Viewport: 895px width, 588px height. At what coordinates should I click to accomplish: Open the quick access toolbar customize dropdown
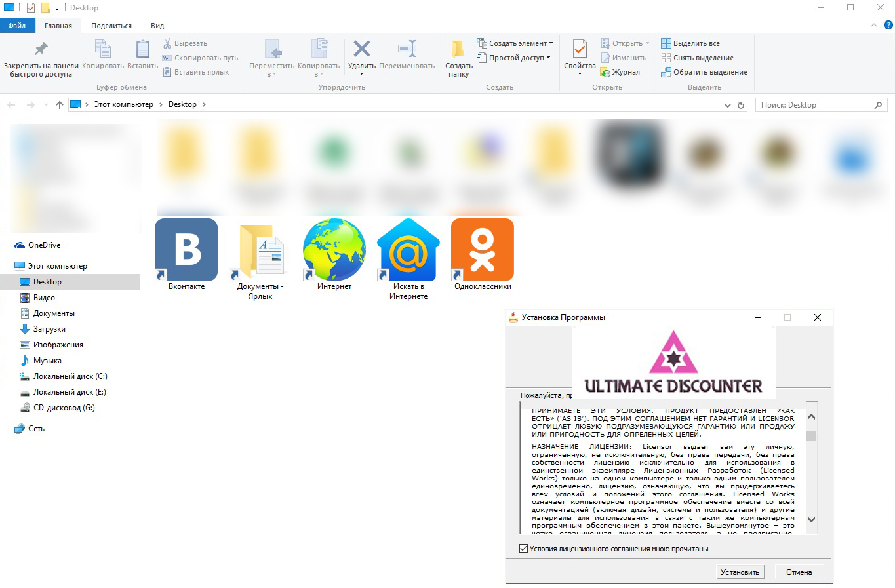[57, 8]
